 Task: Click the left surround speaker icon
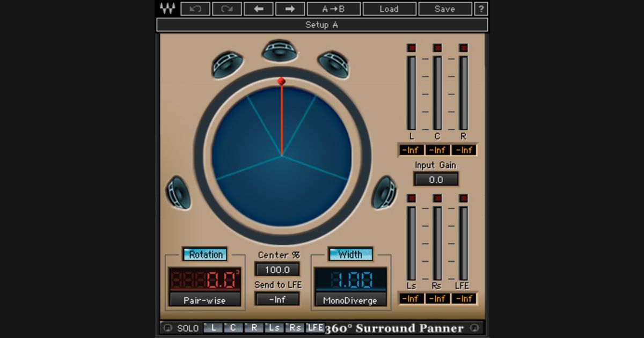[x=179, y=193]
